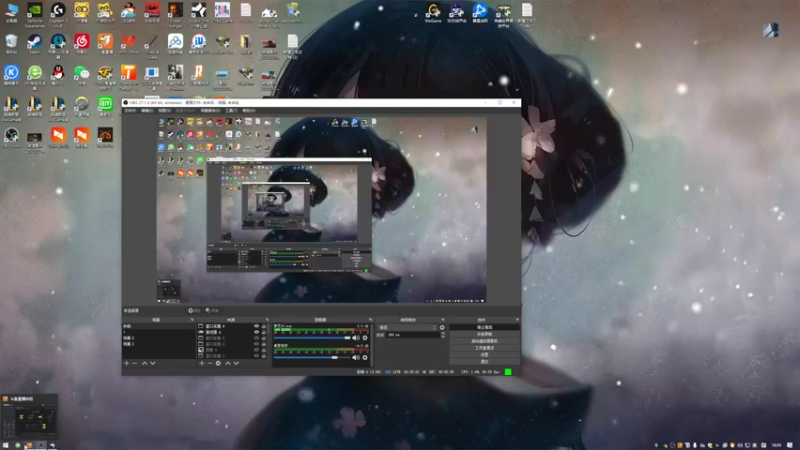
Task: Open the WeChat desktop shortcut
Action: pos(82,76)
